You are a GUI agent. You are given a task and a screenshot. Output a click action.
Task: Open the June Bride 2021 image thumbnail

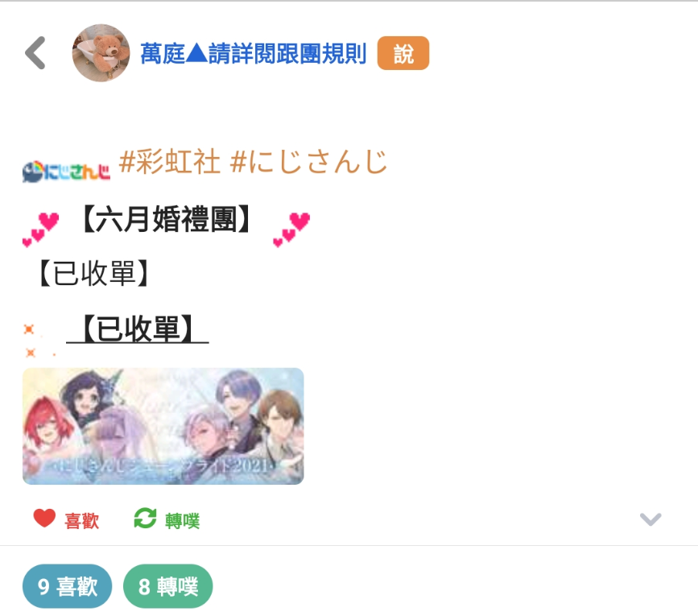tap(163, 426)
